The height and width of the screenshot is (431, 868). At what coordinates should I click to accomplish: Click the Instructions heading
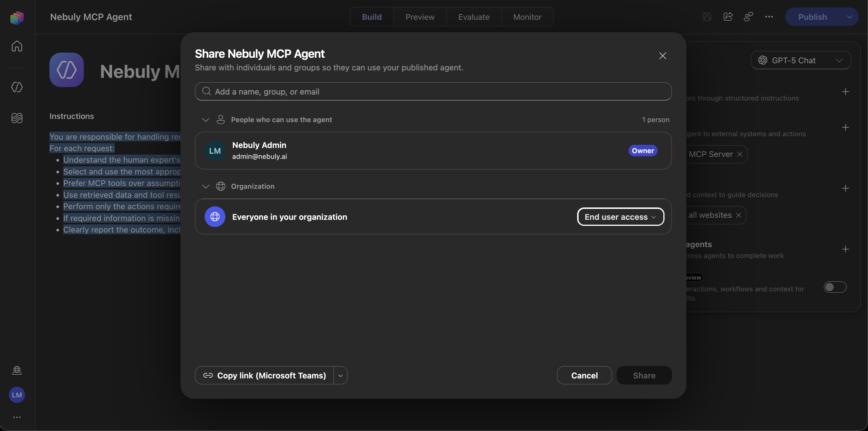72,116
